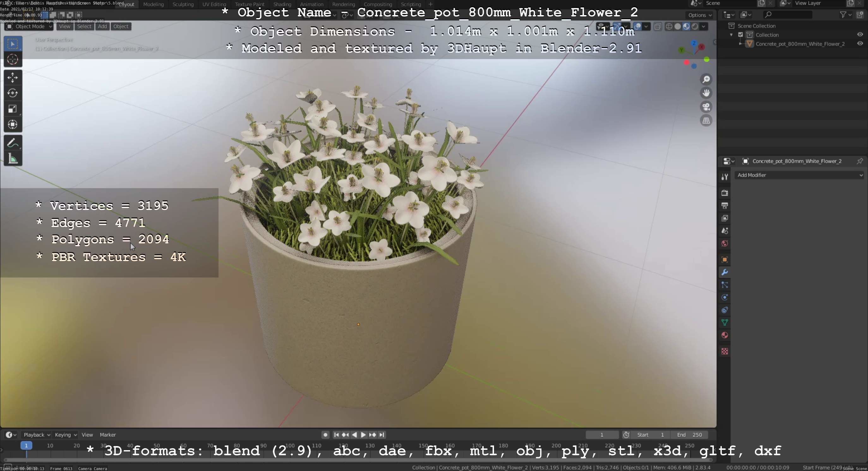Click the viewport zoom magnifier icon
This screenshot has height=471, width=868.
[x=706, y=80]
